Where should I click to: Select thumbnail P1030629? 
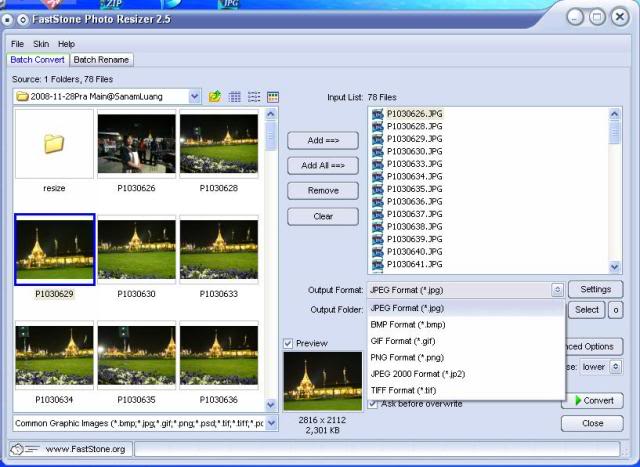[x=54, y=249]
